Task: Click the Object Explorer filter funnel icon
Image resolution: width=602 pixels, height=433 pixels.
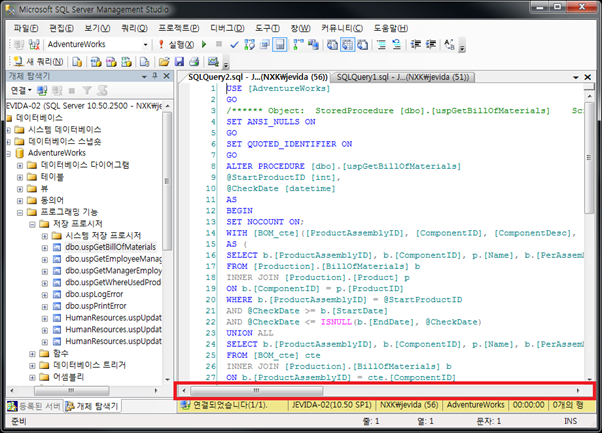Action: [x=87, y=91]
